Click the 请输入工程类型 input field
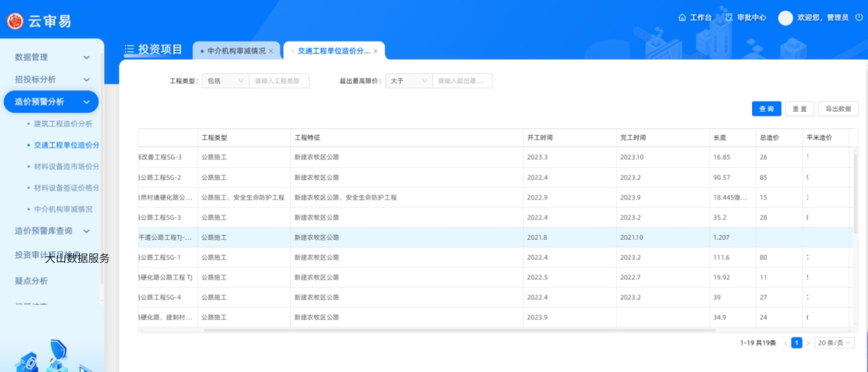The height and width of the screenshot is (372, 868). (x=279, y=81)
